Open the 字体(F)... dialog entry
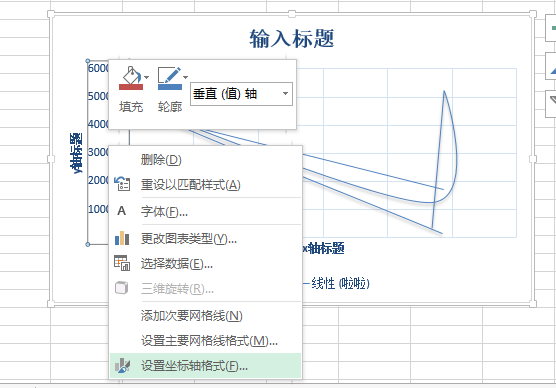The width and height of the screenshot is (556, 388). click(206, 212)
